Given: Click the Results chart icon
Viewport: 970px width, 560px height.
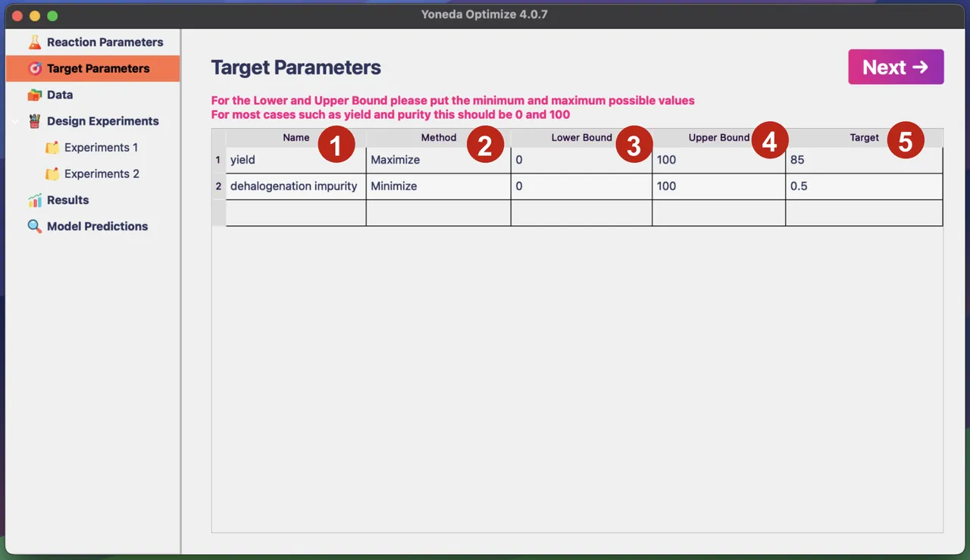Looking at the screenshot, I should (x=34, y=200).
